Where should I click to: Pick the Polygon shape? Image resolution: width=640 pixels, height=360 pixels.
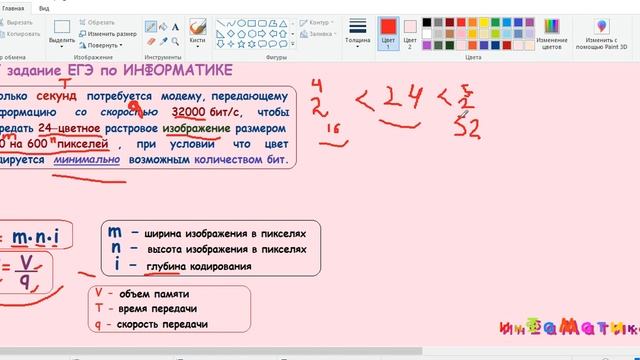point(273,24)
